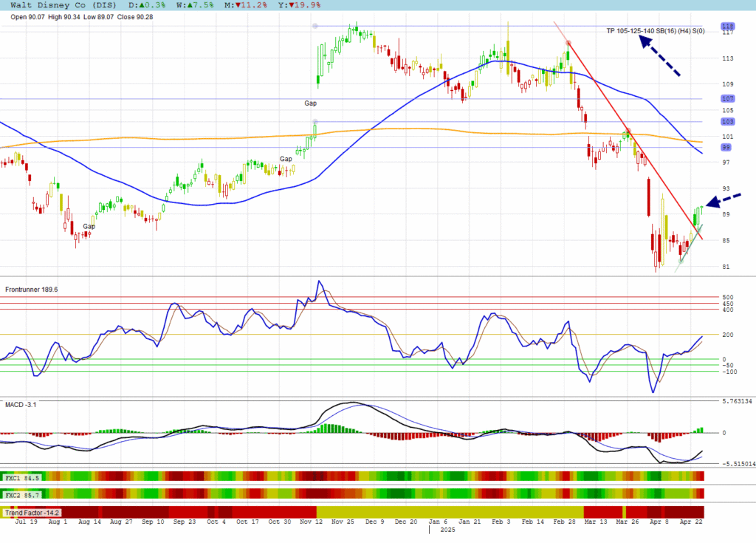Click the circle handle starting the 103 level line
Screen dimensions: 756x543
point(315,122)
